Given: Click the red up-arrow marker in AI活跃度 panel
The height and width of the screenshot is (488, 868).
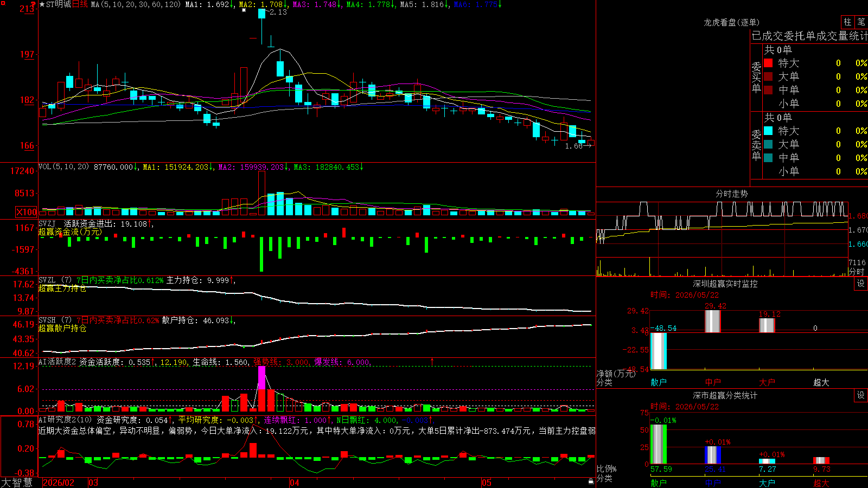Looking at the screenshot, I should tap(432, 361).
